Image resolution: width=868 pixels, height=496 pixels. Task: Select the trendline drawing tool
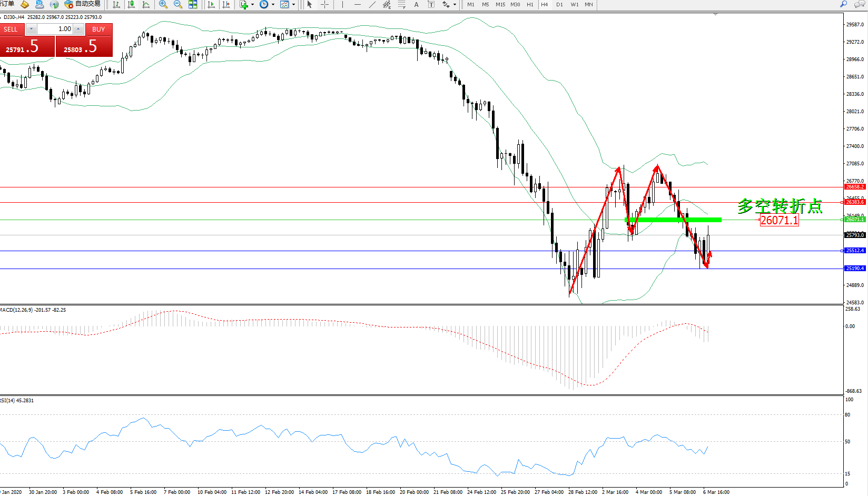click(x=372, y=5)
